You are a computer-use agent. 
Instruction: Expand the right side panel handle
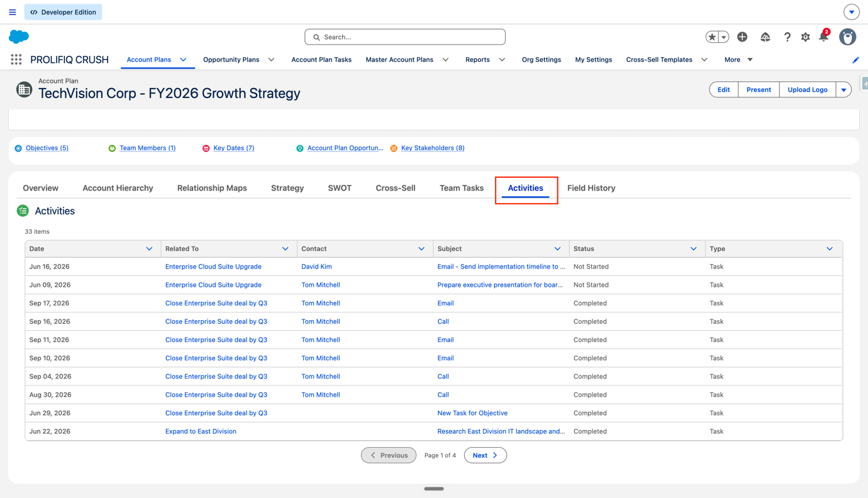pyautogui.click(x=865, y=83)
